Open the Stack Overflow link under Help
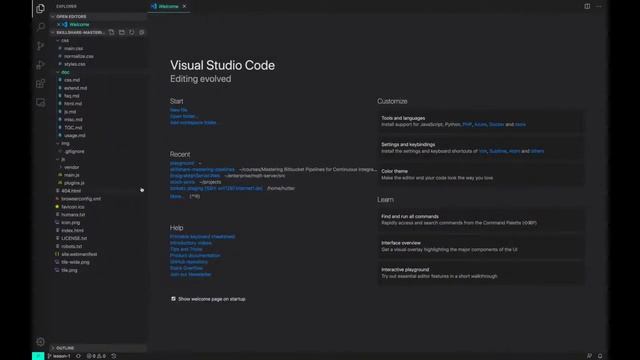The height and width of the screenshot is (360, 640). click(186, 268)
